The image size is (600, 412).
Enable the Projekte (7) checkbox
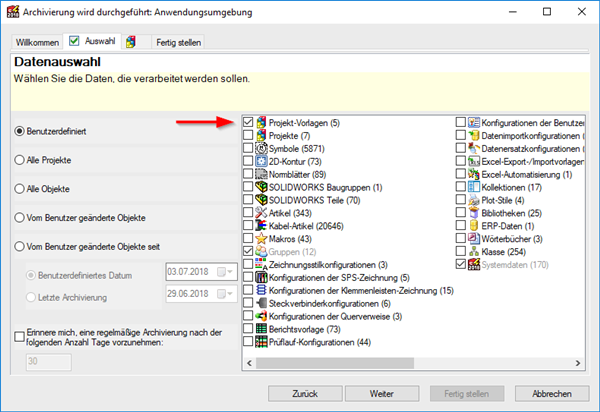coord(247,135)
